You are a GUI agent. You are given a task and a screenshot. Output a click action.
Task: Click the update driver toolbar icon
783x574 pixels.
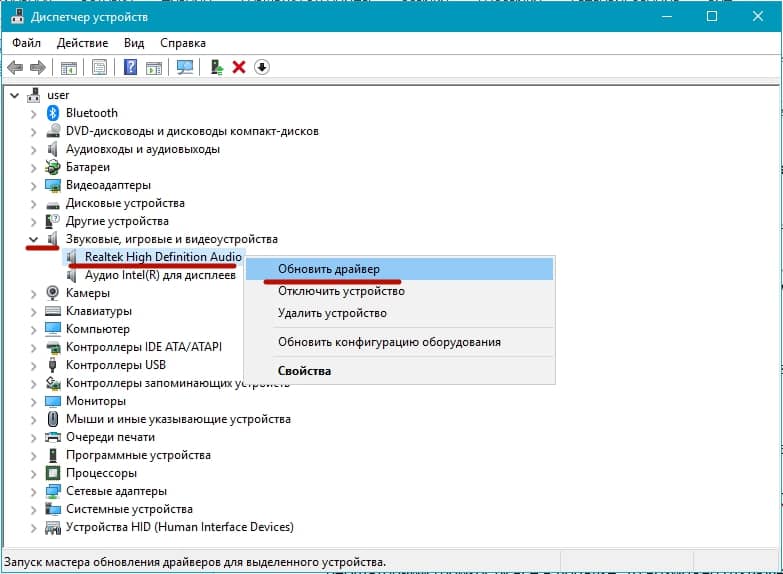216,67
